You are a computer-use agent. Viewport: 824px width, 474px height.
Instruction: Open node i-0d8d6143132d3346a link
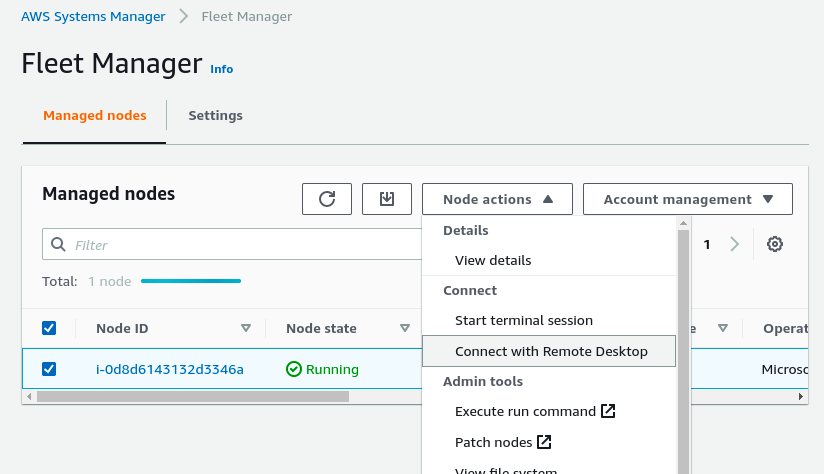tap(169, 369)
